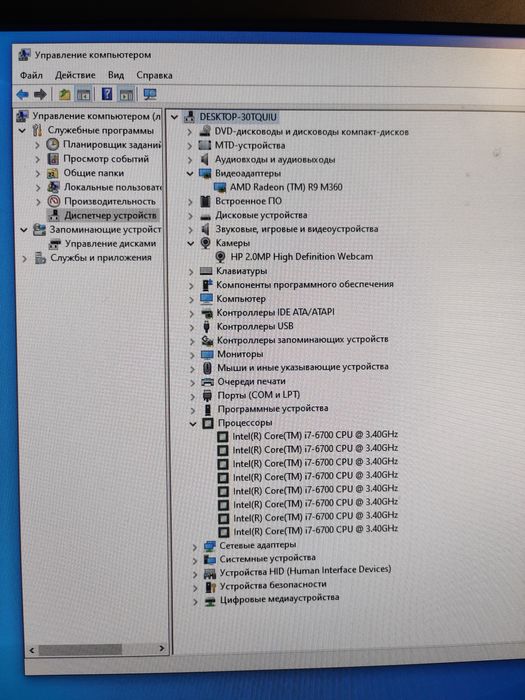This screenshot has height=700, width=525.
Task: Click the Аудиовходы и аудиовыходы speaker icon
Action: coord(205,159)
